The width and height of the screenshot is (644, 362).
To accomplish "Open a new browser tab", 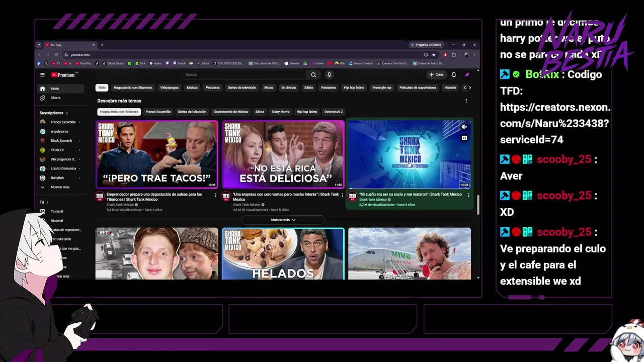I will click(102, 45).
